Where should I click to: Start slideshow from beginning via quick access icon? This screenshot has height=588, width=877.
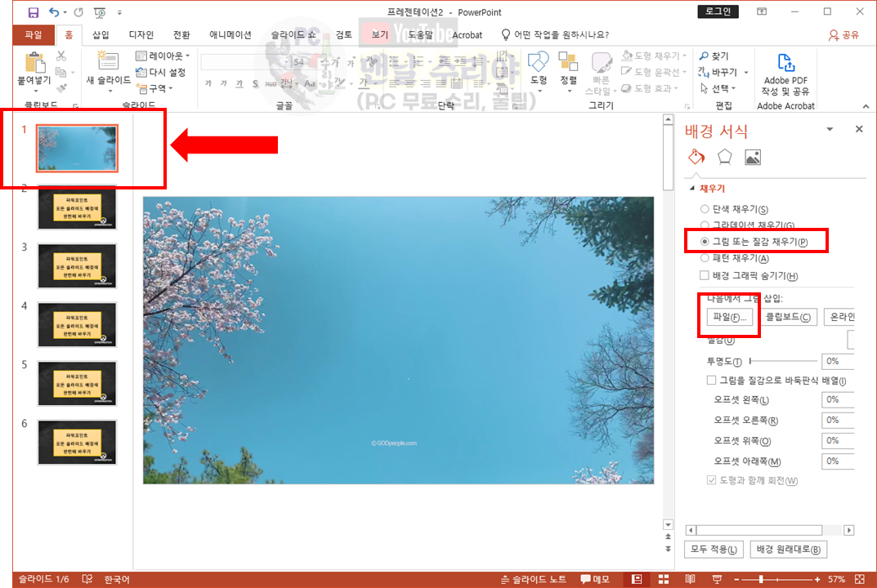click(x=100, y=12)
